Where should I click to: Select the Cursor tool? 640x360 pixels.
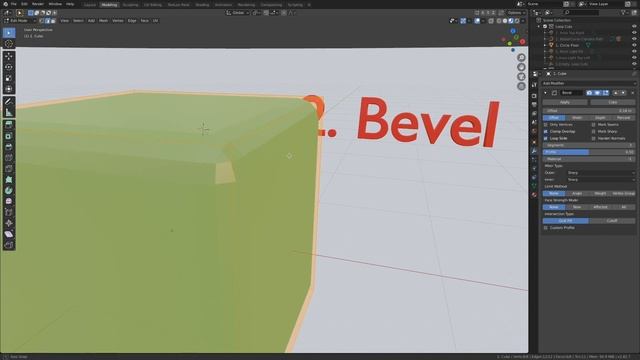coord(9,44)
